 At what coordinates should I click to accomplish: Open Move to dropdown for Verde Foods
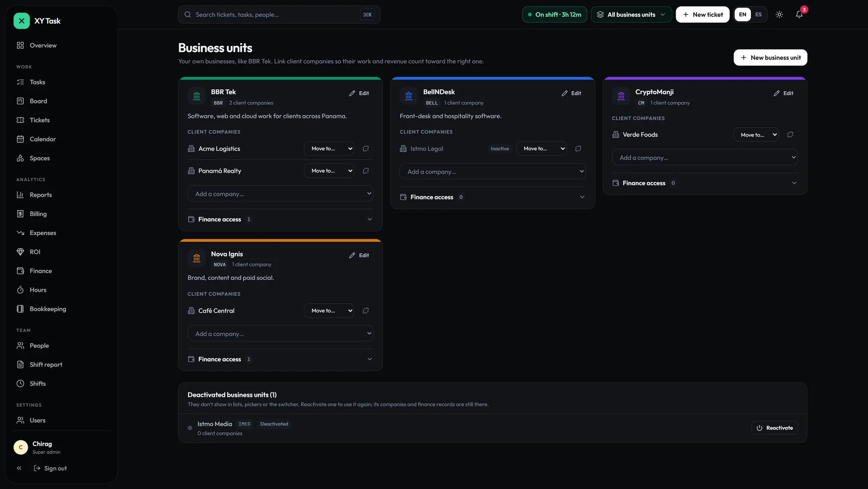click(756, 135)
